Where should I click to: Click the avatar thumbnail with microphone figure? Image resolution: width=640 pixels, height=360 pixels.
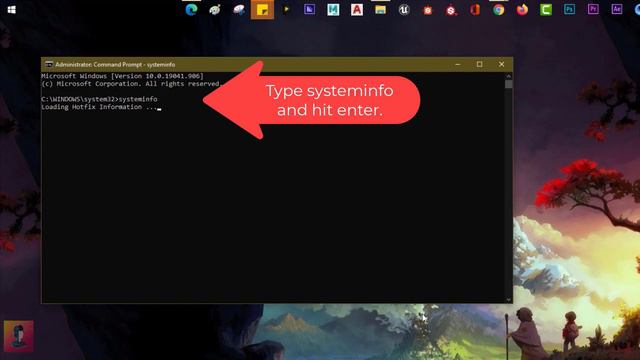click(x=19, y=336)
